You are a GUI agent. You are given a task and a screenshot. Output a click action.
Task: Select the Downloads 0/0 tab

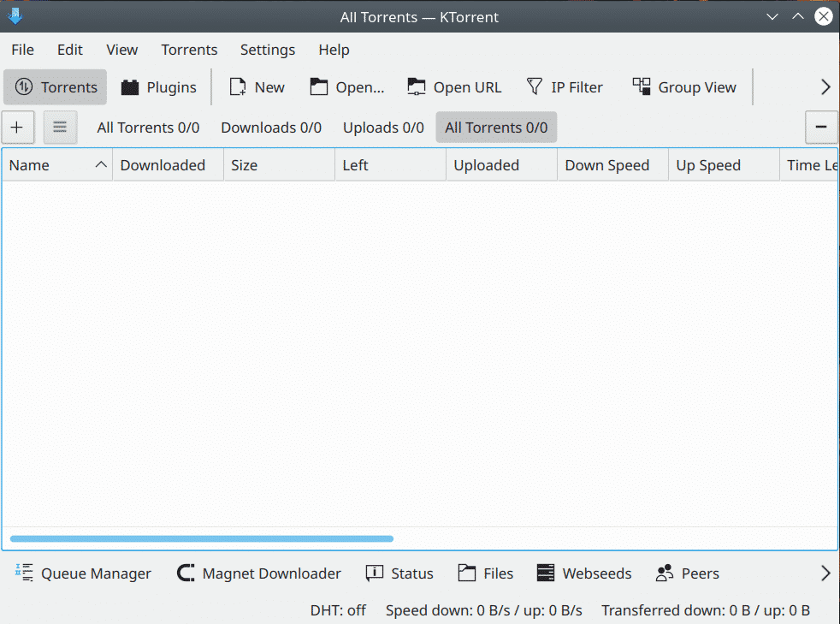point(271,128)
